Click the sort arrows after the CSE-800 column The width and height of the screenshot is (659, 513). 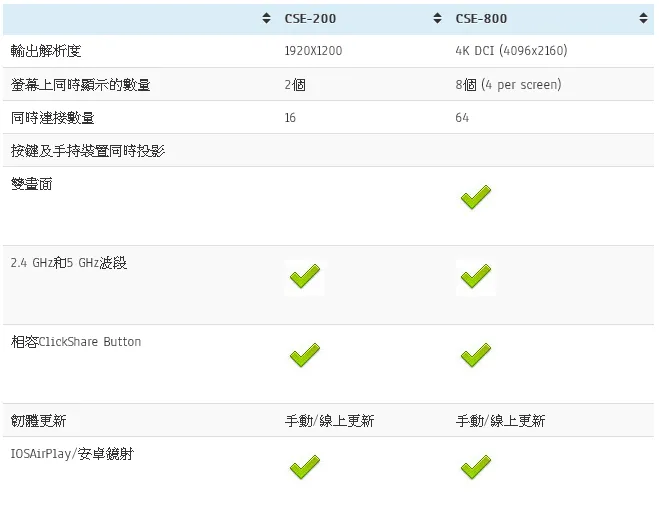point(643,18)
